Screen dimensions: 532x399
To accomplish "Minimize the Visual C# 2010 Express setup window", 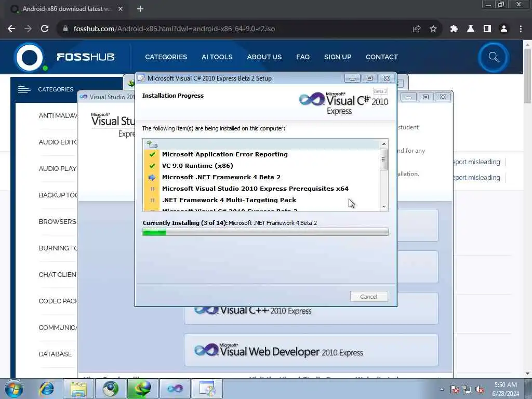I will (353, 79).
